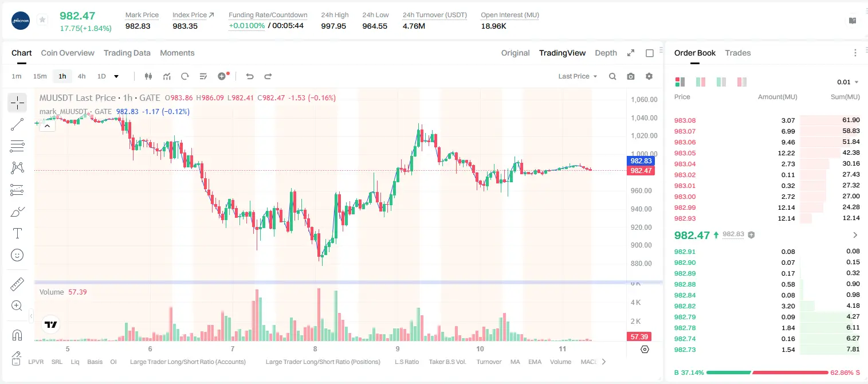The width and height of the screenshot is (868, 384).
Task: Open the Last Price dropdown
Action: coord(578,76)
